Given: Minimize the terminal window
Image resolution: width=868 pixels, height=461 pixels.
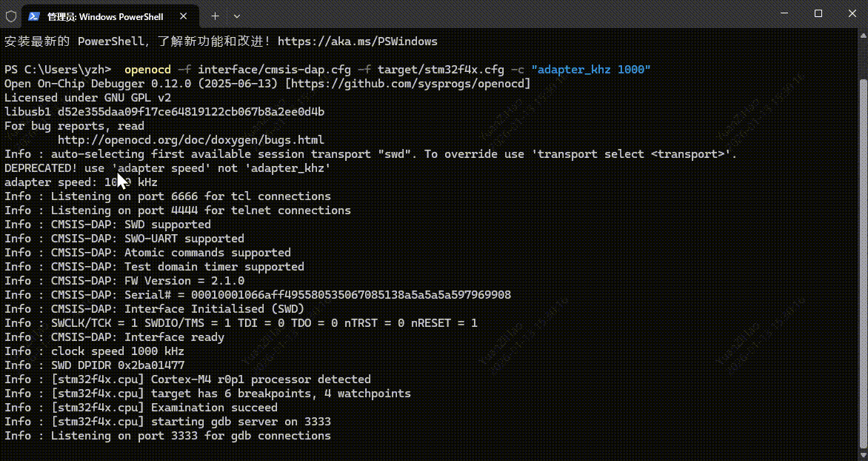Looking at the screenshot, I should coord(784,13).
